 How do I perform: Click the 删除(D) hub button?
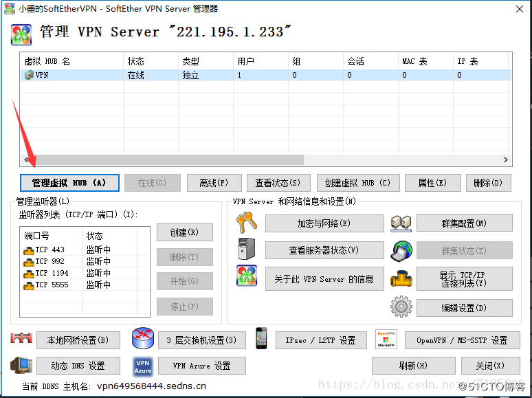coord(488,183)
